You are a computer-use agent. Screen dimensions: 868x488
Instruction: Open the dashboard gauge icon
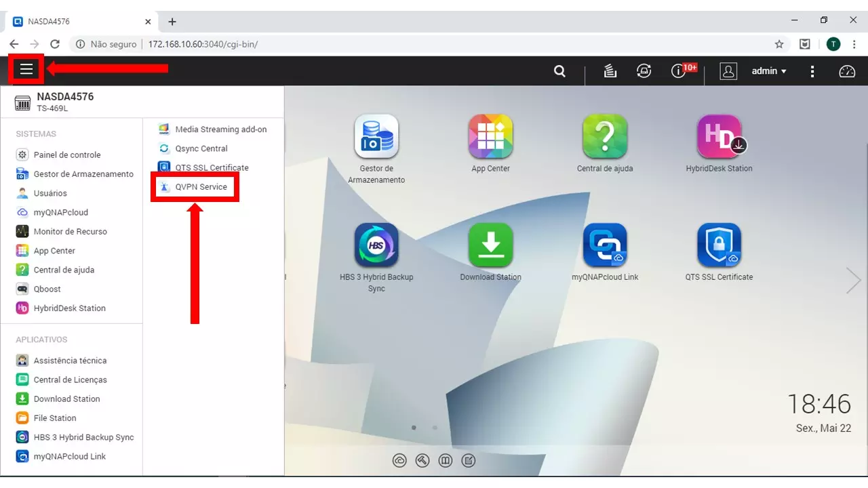tap(847, 71)
